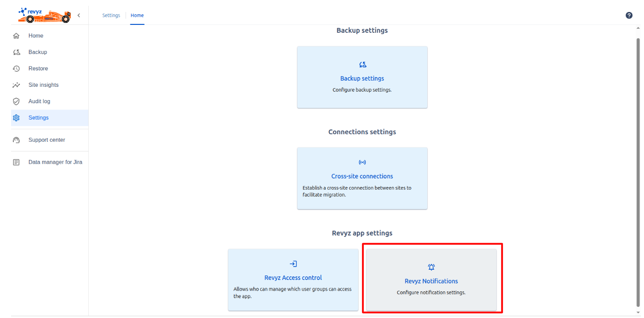Open Cross-site connections title link
This screenshot has width=644, height=318.
[x=362, y=176]
